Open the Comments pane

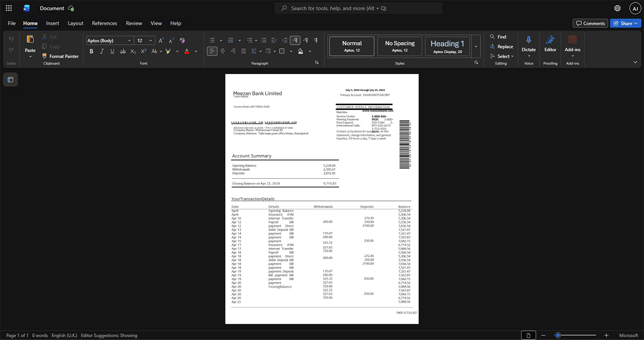[590, 23]
